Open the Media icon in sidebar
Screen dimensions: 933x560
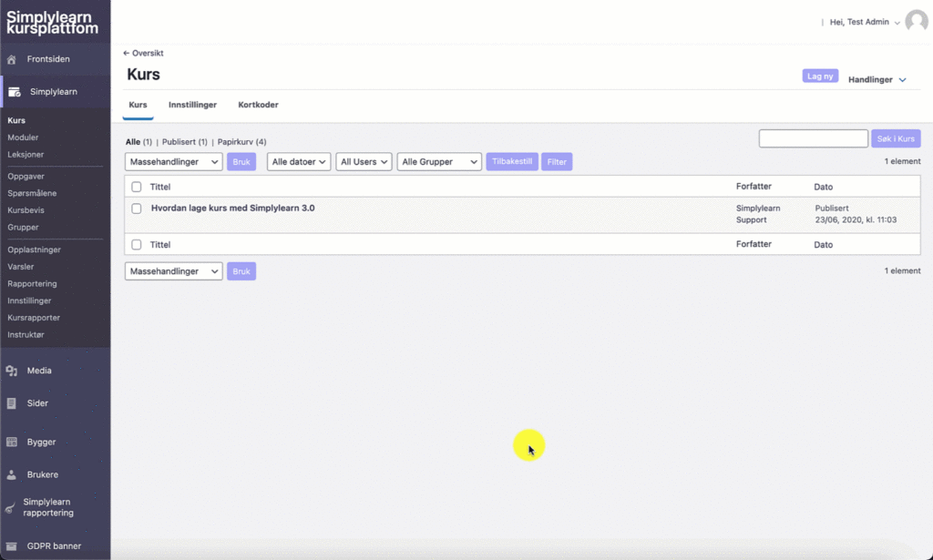click(12, 371)
